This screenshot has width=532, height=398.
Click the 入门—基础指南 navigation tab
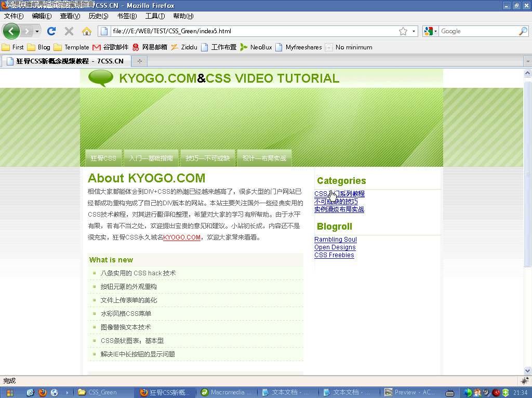click(x=151, y=158)
